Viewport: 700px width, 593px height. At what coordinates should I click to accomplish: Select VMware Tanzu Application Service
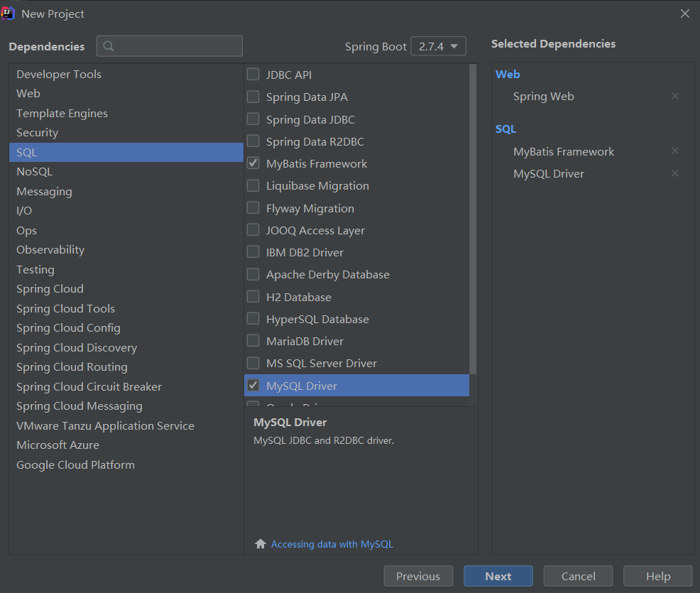(126, 425)
